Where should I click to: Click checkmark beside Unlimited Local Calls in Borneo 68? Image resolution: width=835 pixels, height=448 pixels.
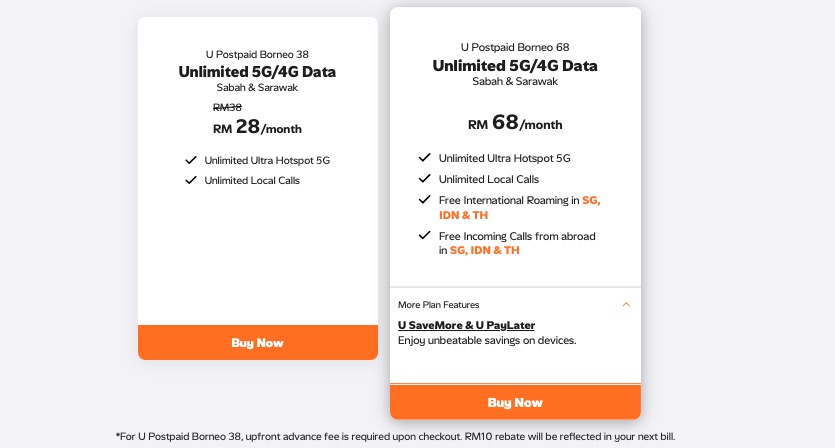click(x=424, y=178)
